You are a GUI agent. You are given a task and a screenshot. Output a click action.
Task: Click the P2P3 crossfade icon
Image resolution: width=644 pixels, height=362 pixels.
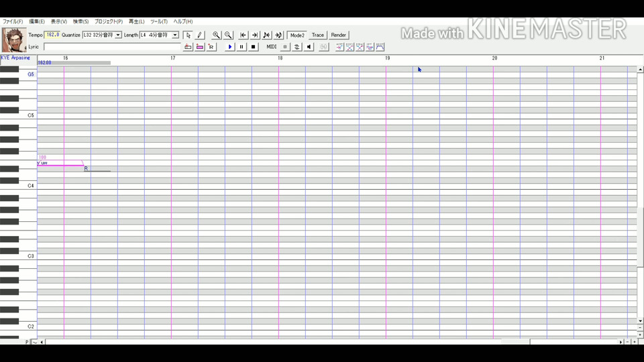tap(350, 47)
